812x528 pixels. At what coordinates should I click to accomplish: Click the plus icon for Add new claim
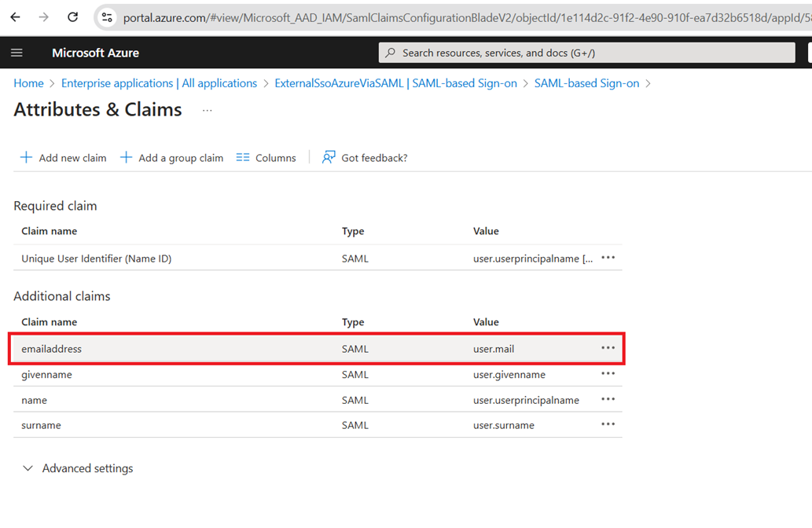(x=26, y=157)
